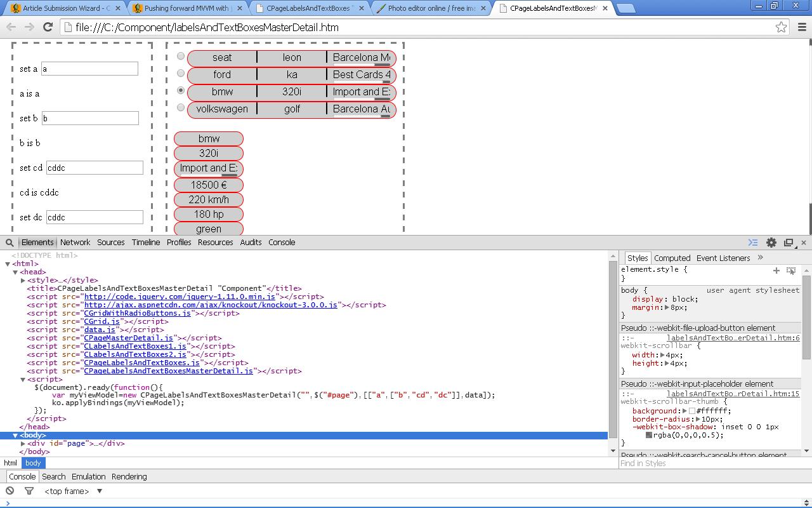Image resolution: width=812 pixels, height=508 pixels.
Task: Click the golf cell in volkswagen row
Action: [292, 109]
